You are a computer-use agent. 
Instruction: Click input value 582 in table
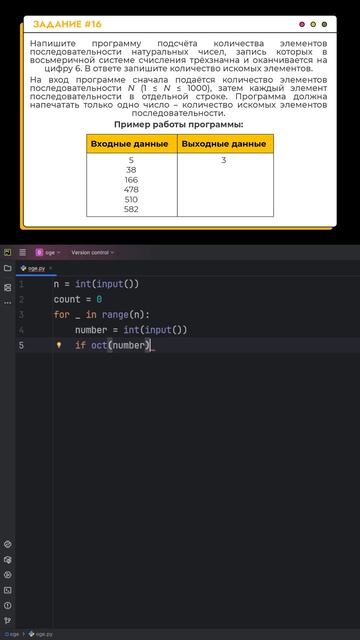coord(131,209)
